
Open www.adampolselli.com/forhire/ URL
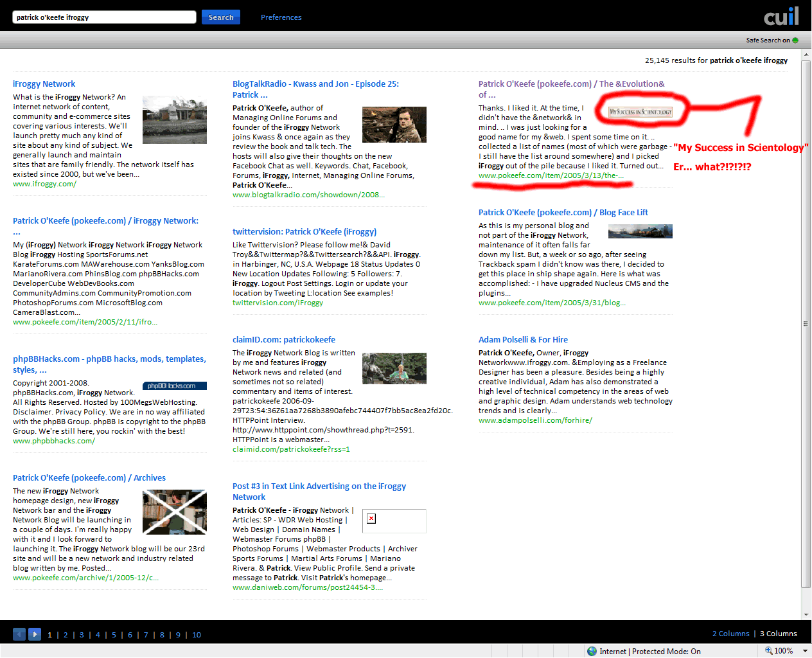(x=535, y=420)
